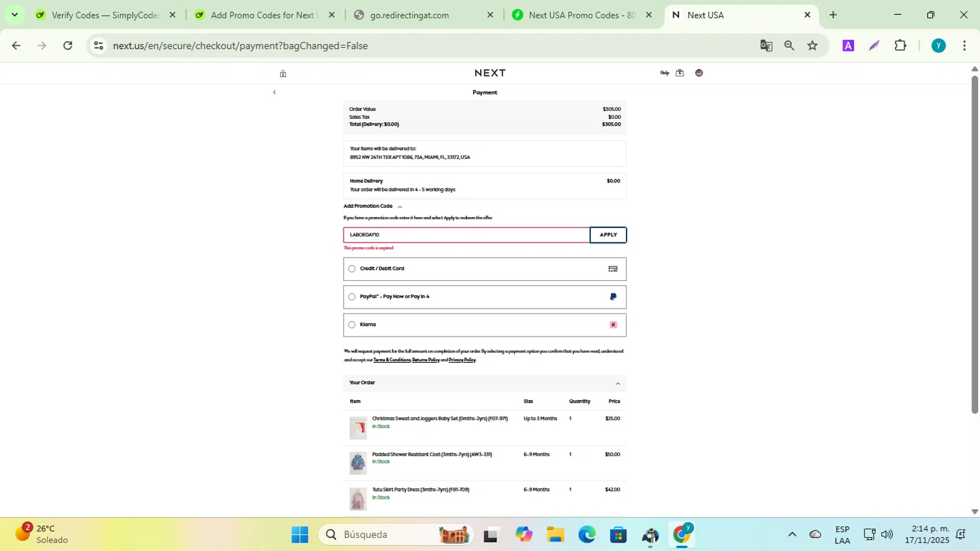This screenshot has width=980, height=551.
Task: Collapse the Add Promotion Code section
Action: (x=400, y=207)
